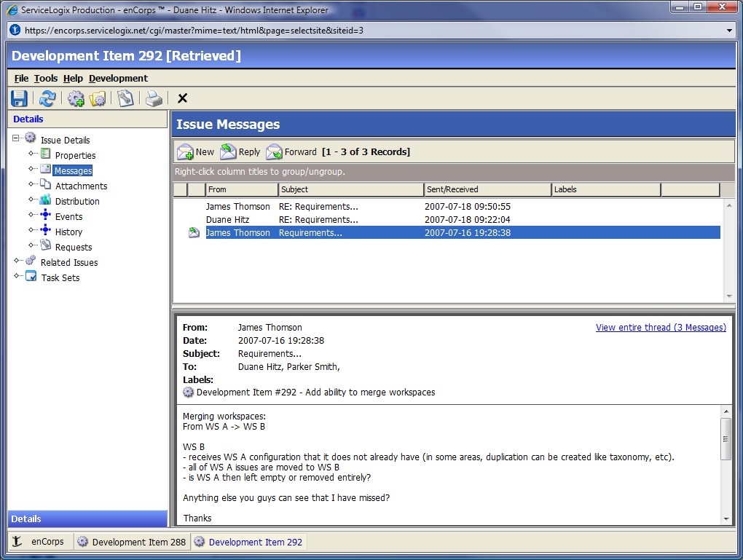Click the expander glyph before Requests

(31, 245)
